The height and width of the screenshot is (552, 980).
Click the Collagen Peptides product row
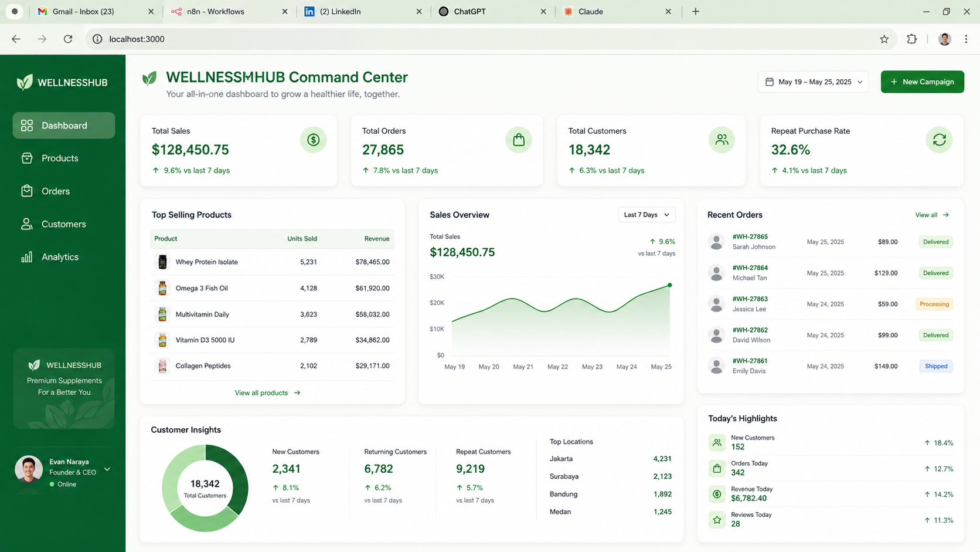pos(272,366)
